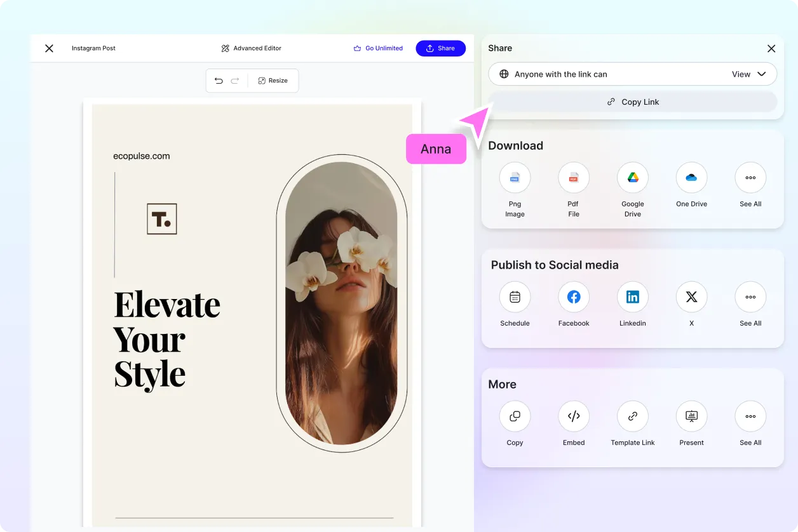Get the Template Link
Screen dimensions: 798x532
[x=633, y=416]
